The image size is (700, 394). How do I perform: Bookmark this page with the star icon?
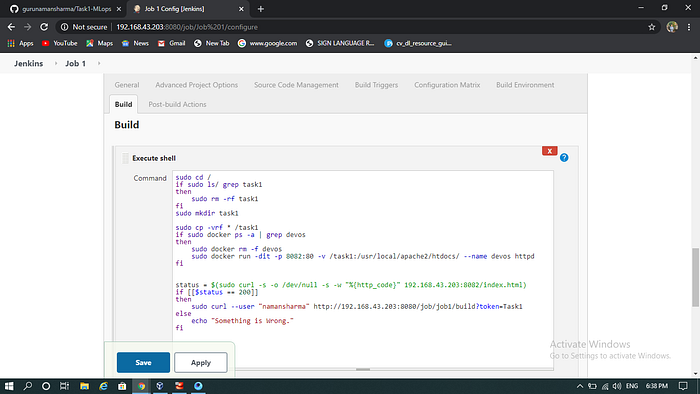coord(651,27)
